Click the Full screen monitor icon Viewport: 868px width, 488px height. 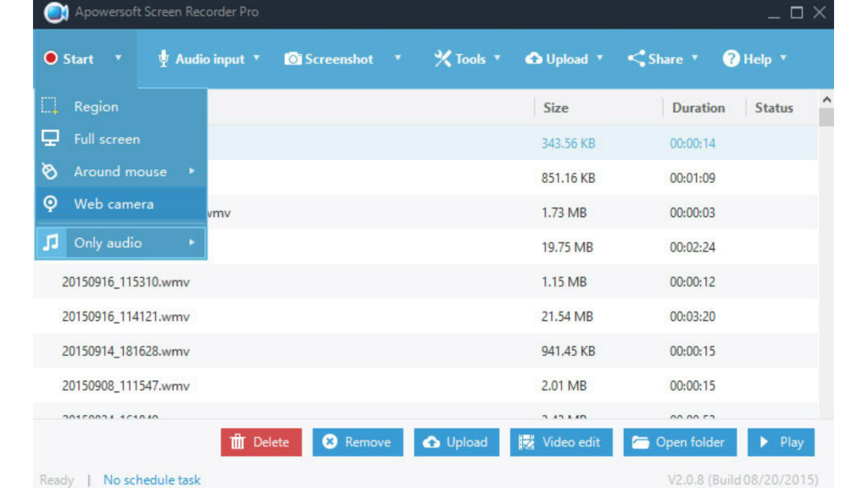point(50,138)
